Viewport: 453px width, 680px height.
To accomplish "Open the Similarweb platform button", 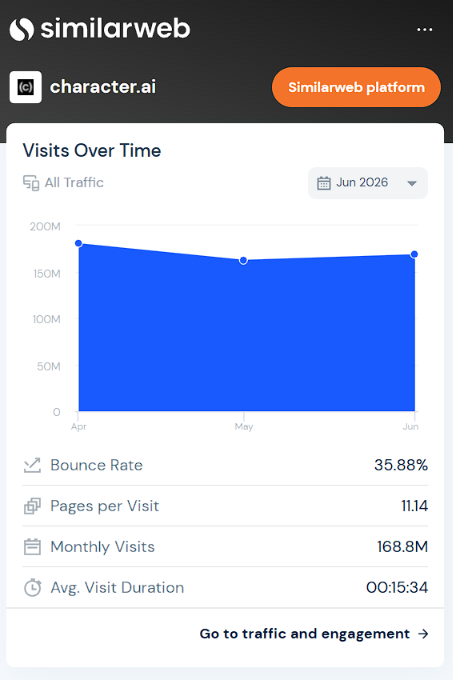I will [356, 87].
